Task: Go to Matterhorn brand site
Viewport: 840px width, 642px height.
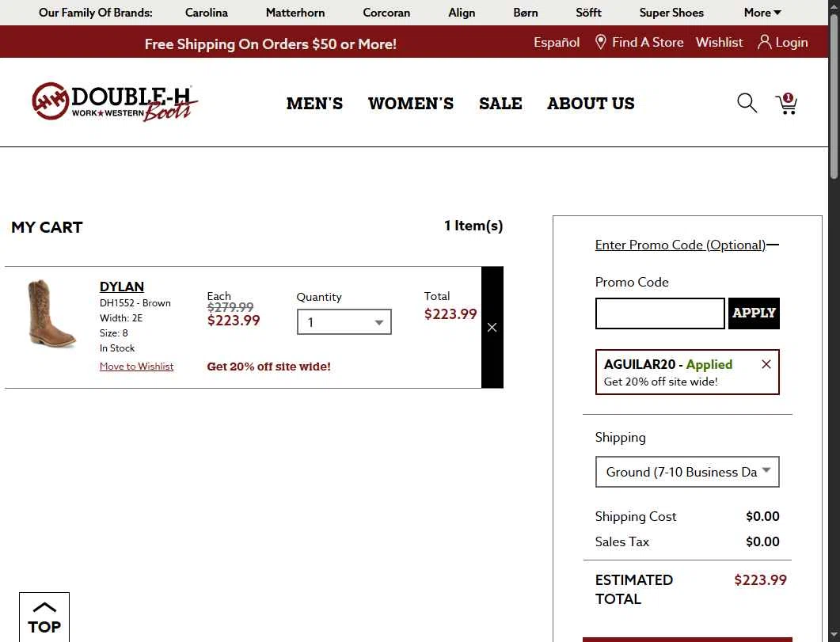Action: tap(295, 13)
